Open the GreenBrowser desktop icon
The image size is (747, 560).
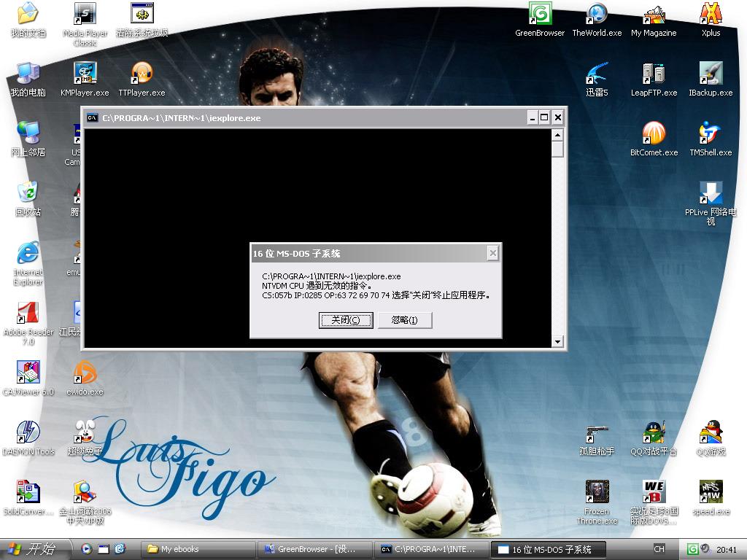coord(540,15)
